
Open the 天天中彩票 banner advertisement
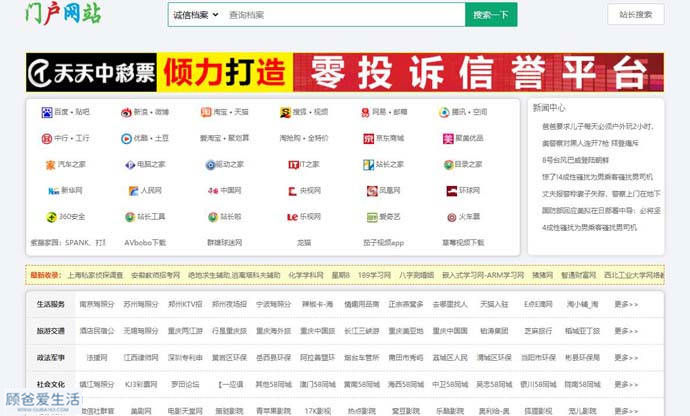pos(345,73)
